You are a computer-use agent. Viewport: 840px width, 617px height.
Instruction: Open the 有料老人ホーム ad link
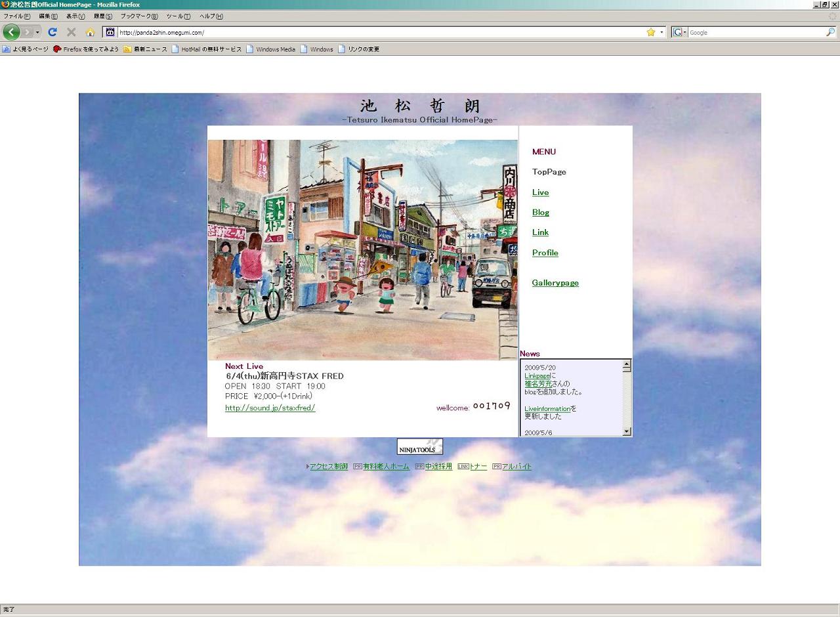point(386,467)
